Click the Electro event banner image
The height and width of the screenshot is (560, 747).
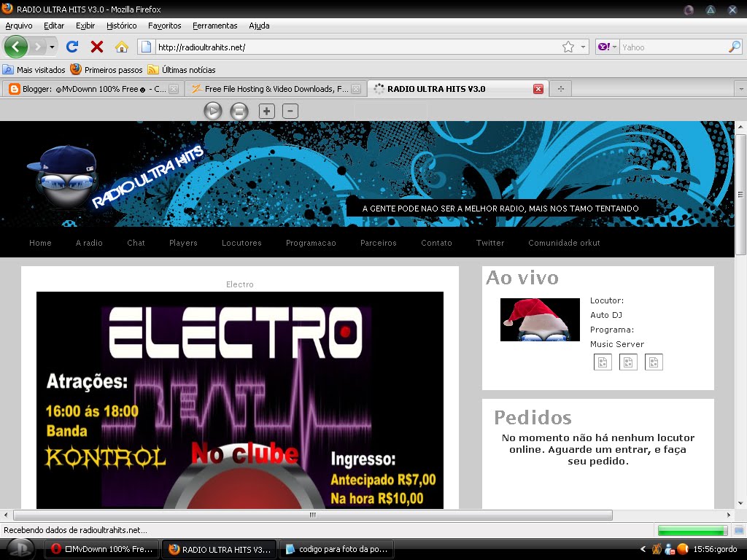[x=239, y=400]
